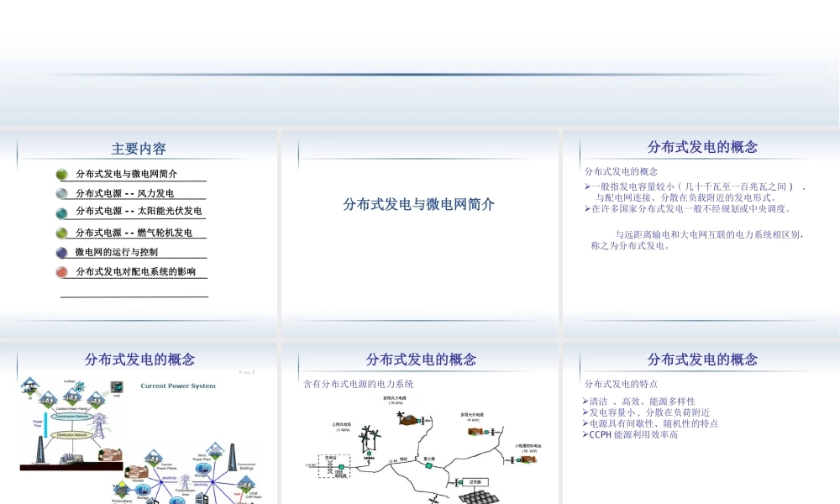Open the 分布式电源 -- 太阳能光伏发电 link
This screenshot has width=840, height=504.
pyautogui.click(x=139, y=212)
